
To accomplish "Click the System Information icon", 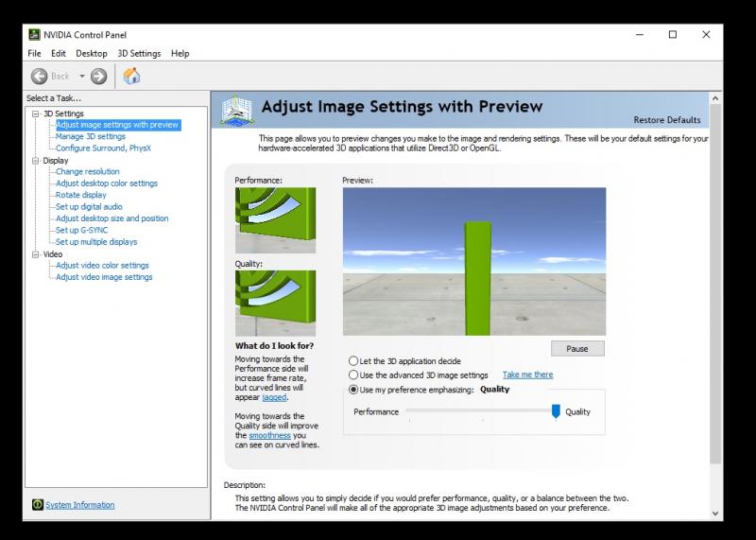I will (x=38, y=505).
